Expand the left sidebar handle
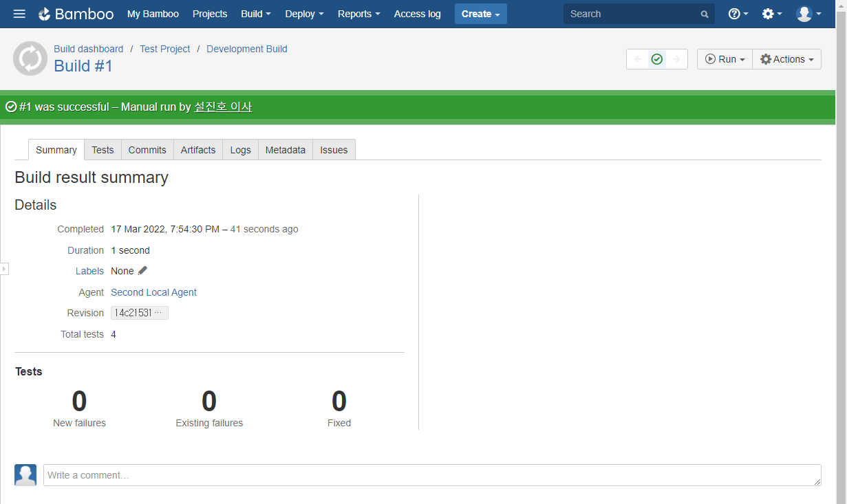 pos(4,269)
